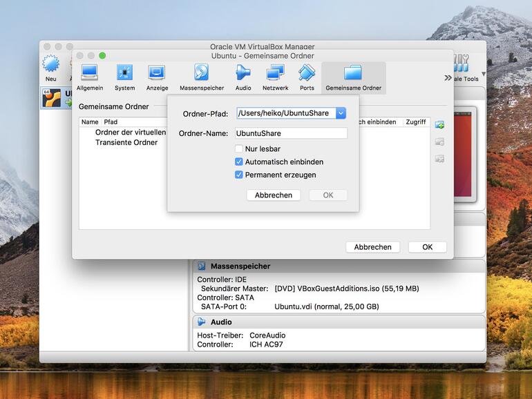Enable the Nur lesbar checkbox
Screen dimensions: 532x399
239,148
